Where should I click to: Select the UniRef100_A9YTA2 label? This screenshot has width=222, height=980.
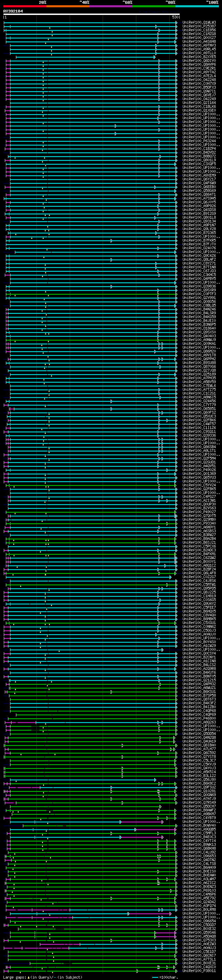click(x=199, y=72)
